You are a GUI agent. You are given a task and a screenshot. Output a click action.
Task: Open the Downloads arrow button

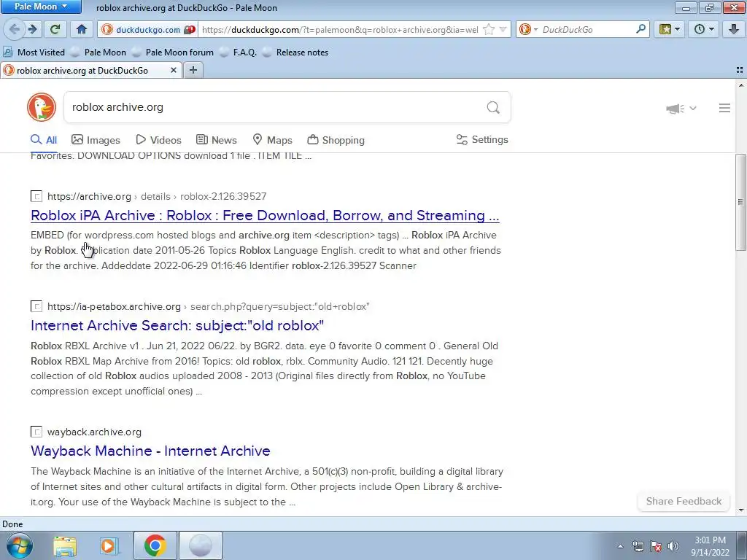pyautogui.click(x=734, y=29)
